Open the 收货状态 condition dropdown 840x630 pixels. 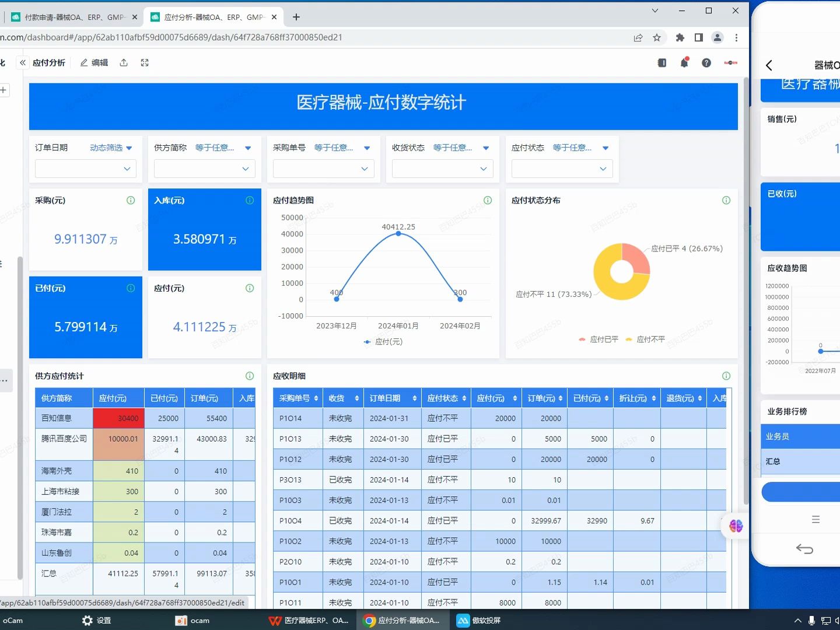(x=461, y=148)
